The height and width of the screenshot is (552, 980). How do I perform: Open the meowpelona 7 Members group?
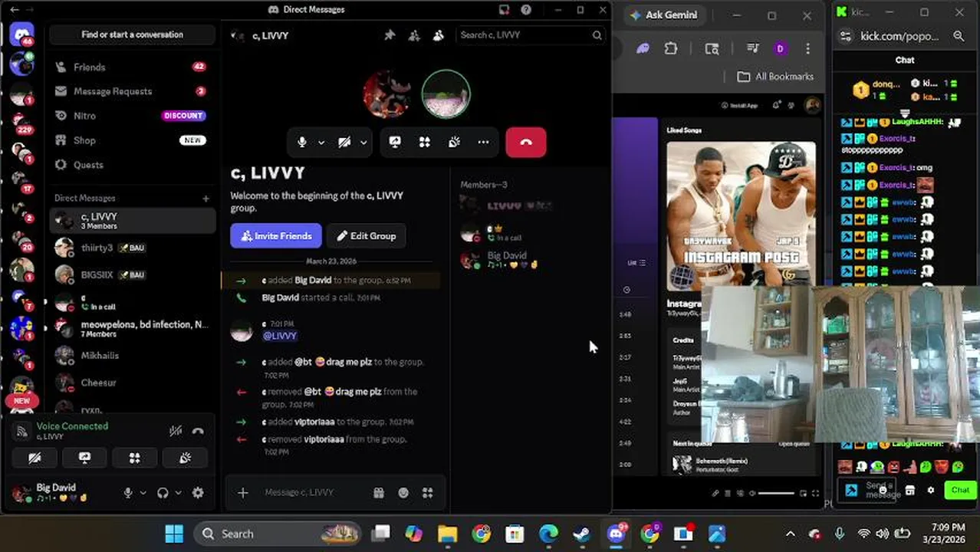coord(132,329)
